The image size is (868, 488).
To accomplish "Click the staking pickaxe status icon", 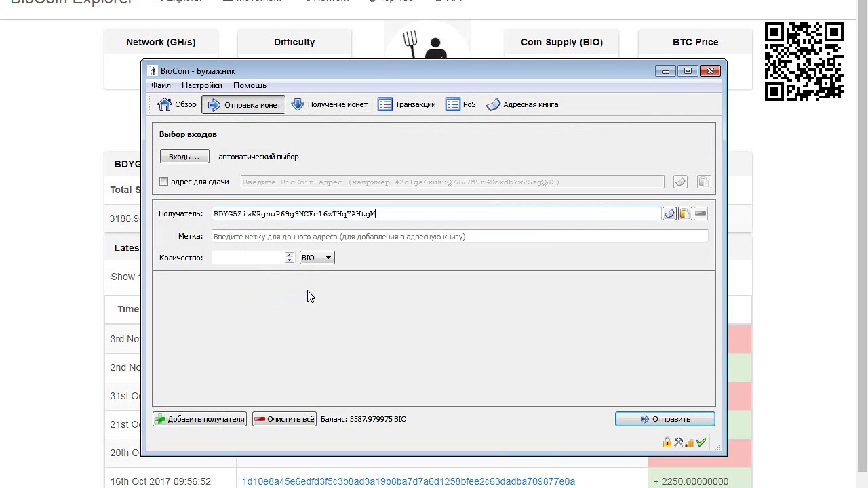I will (x=678, y=443).
